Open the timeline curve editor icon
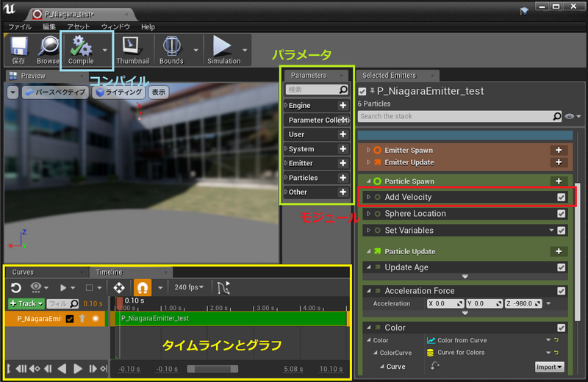 pyautogui.click(x=223, y=287)
